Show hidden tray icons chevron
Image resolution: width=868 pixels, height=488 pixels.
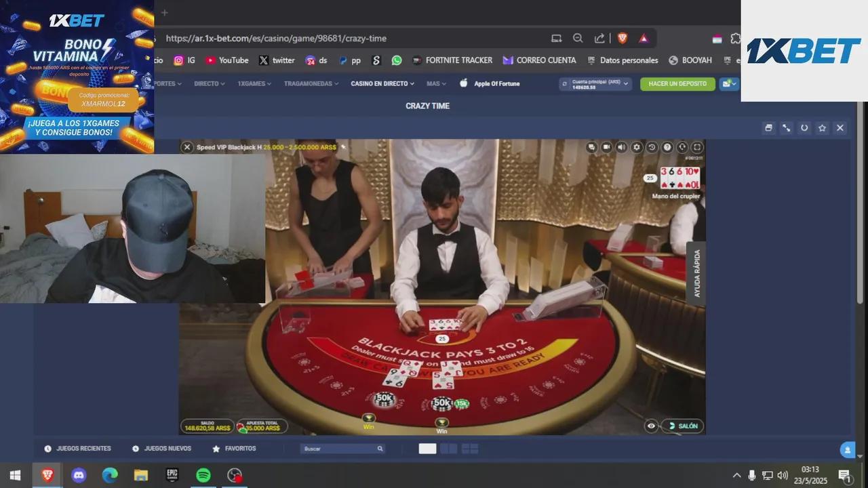737,475
